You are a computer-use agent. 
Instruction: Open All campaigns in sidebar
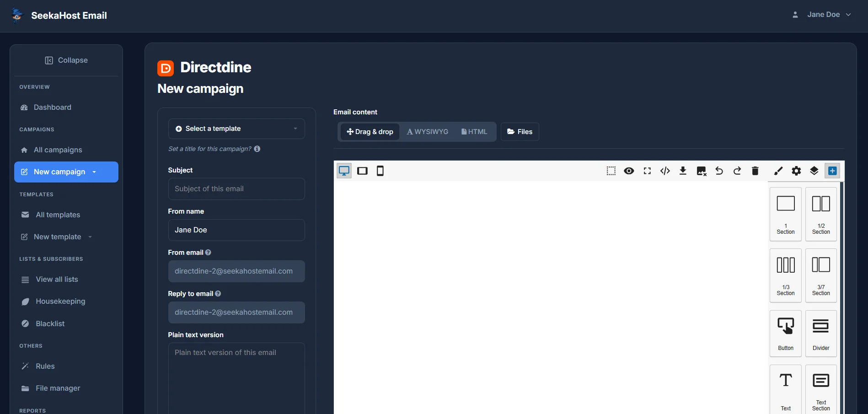pos(66,150)
